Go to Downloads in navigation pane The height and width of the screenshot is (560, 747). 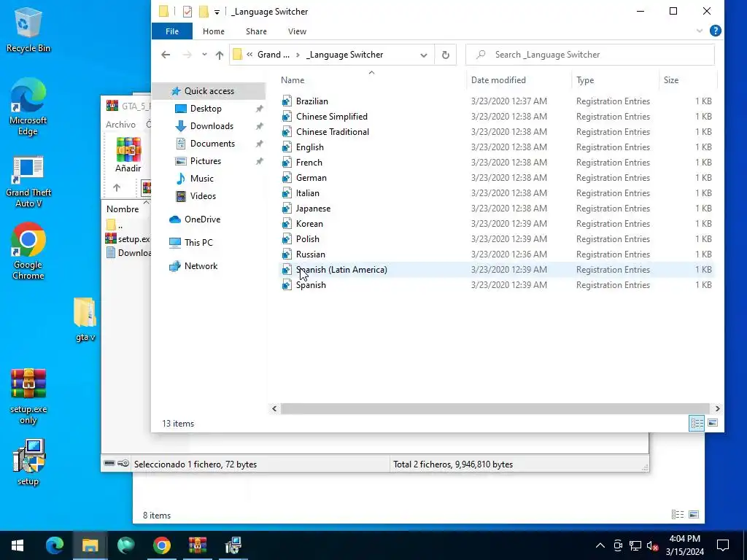point(212,126)
